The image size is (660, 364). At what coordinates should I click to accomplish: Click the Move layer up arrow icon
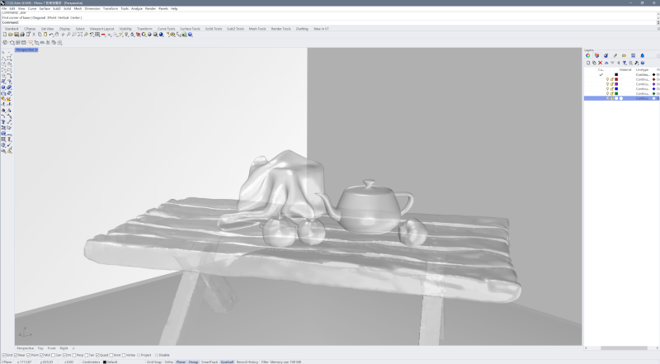click(x=607, y=63)
